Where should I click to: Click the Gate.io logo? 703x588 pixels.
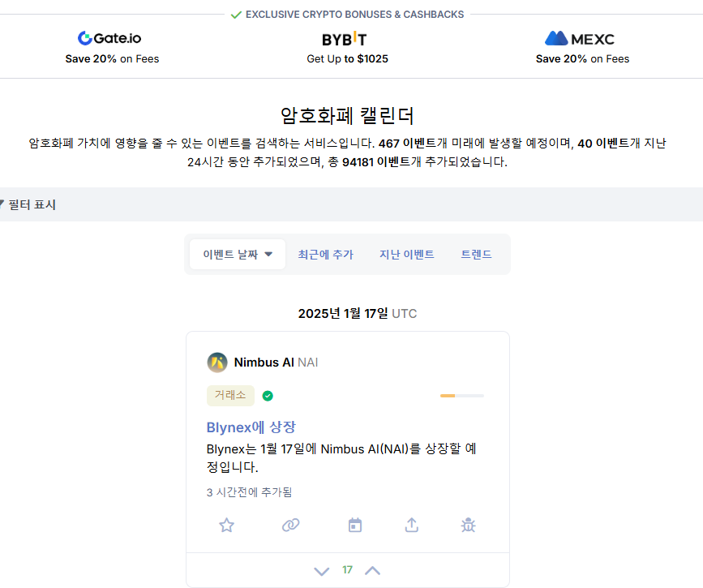pos(109,38)
